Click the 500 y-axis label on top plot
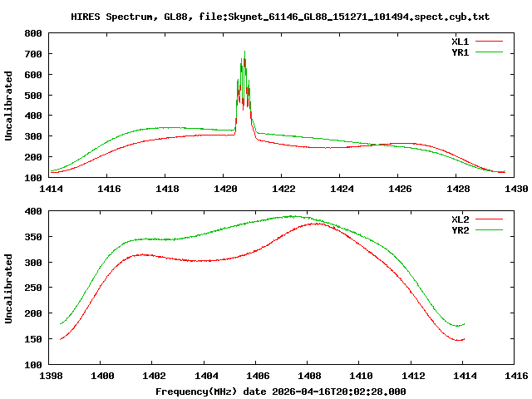 tap(33, 96)
